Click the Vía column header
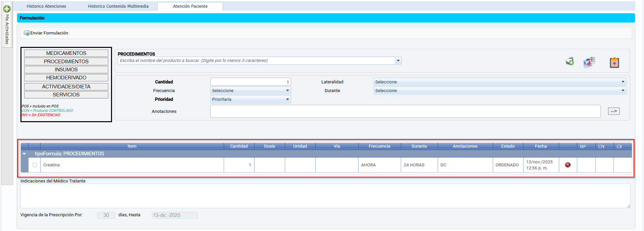644x231 pixels. point(337,146)
